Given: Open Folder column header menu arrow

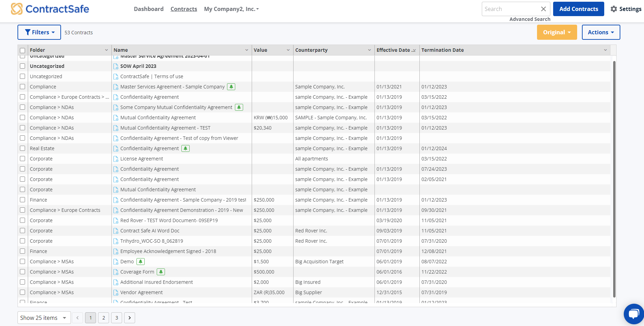Looking at the screenshot, I should [106, 50].
